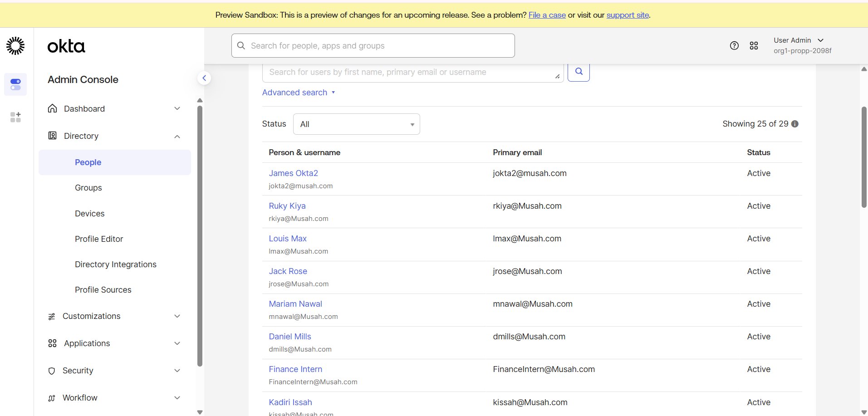Open the apps grid icon next to help

754,45
